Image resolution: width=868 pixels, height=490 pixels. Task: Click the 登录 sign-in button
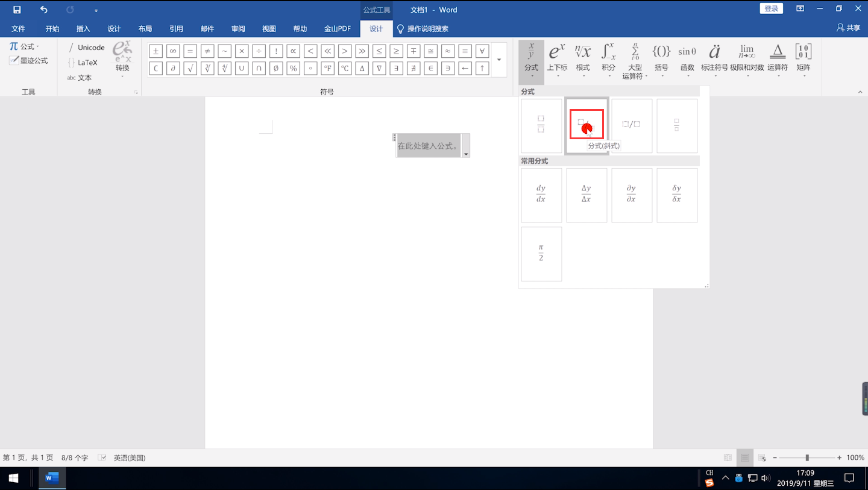tap(772, 8)
